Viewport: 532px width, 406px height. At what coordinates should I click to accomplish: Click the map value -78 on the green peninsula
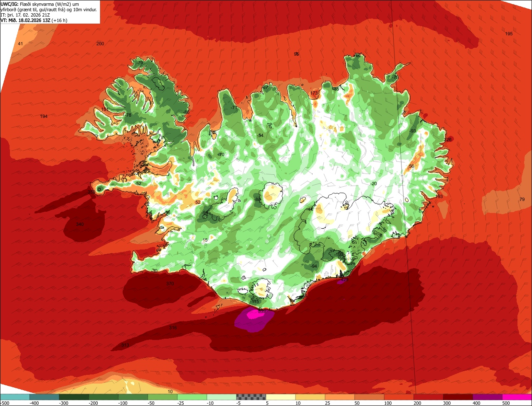coord(128,115)
